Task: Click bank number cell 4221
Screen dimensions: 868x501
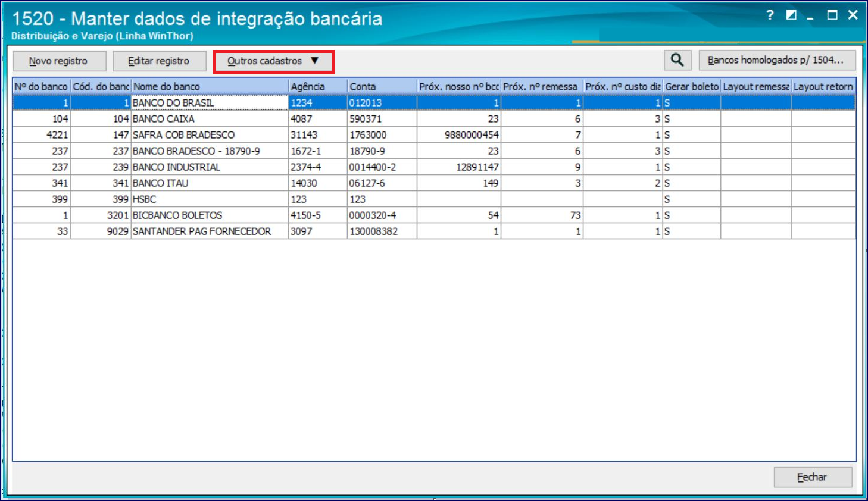Action: (x=42, y=135)
